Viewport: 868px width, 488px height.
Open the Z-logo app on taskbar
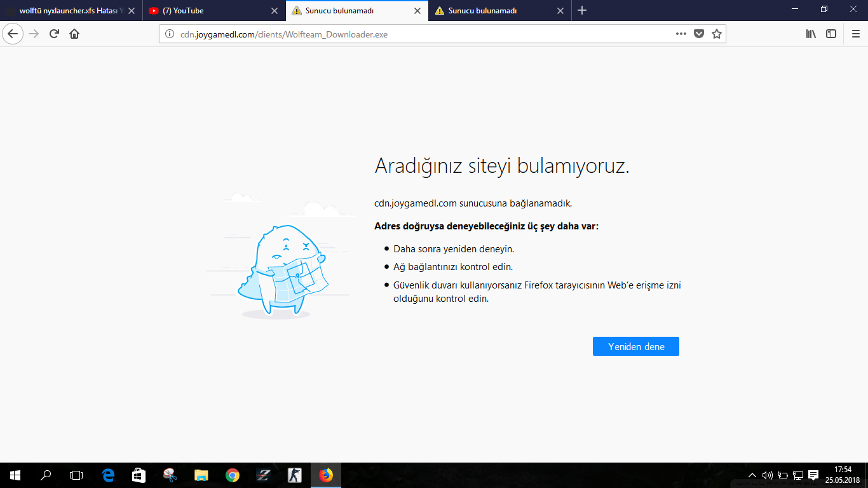coord(263,475)
